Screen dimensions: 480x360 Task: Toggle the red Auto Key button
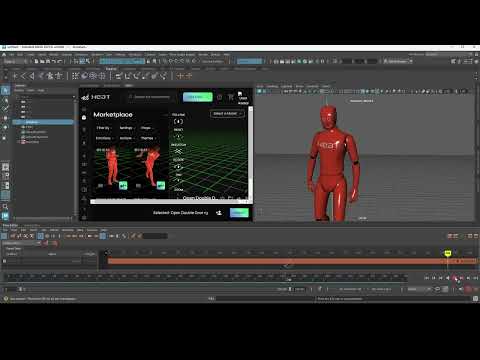(x=468, y=289)
